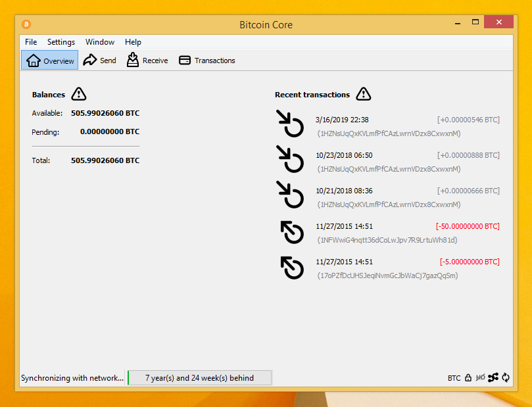Image resolution: width=532 pixels, height=407 pixels.
Task: Open the File menu
Action: [31, 41]
